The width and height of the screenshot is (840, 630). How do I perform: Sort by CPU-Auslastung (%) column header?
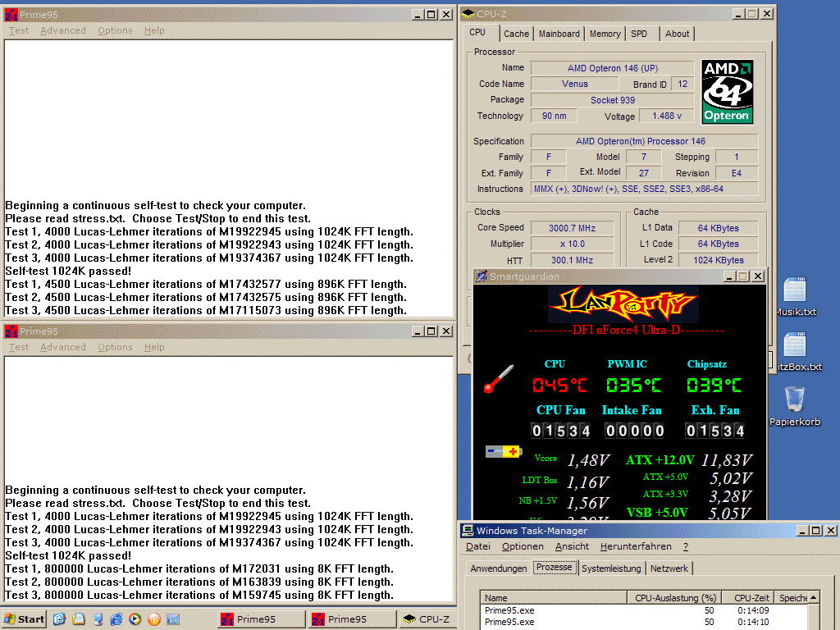pos(674,598)
